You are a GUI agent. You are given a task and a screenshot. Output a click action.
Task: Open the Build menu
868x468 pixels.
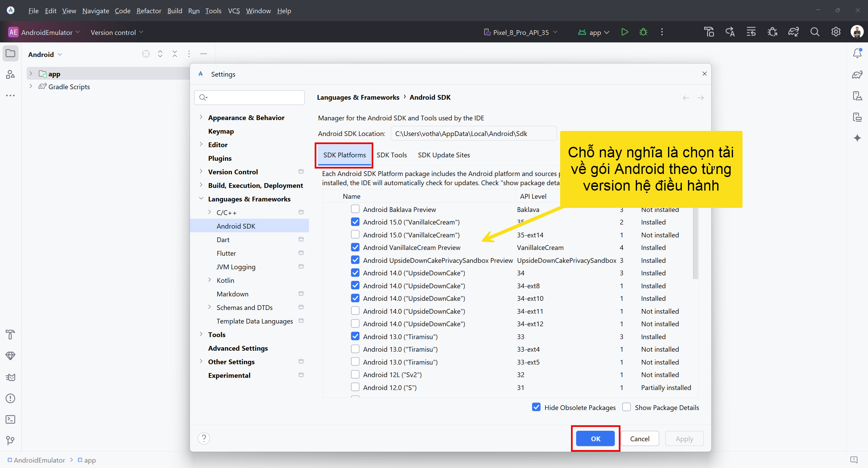click(x=175, y=11)
